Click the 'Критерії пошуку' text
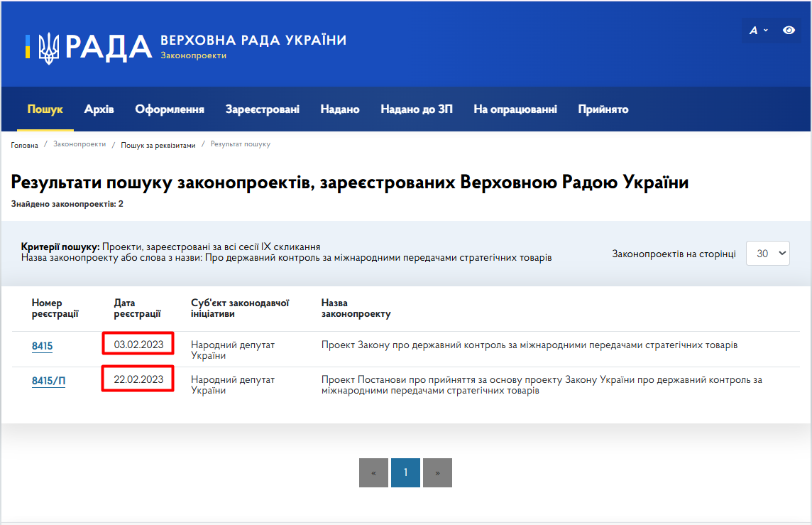 coord(60,247)
